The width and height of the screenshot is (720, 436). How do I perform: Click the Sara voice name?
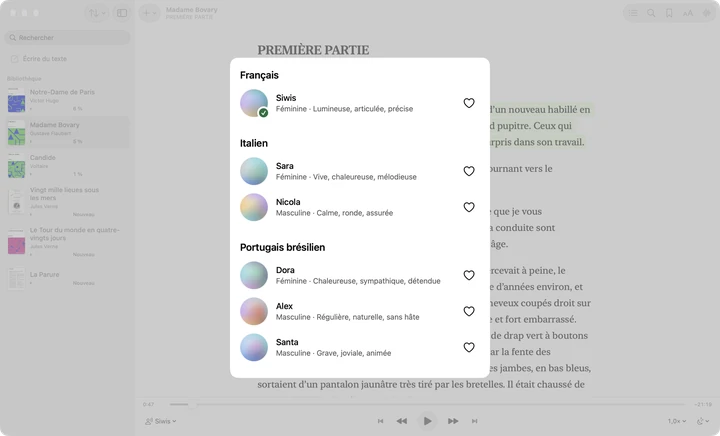click(x=285, y=166)
